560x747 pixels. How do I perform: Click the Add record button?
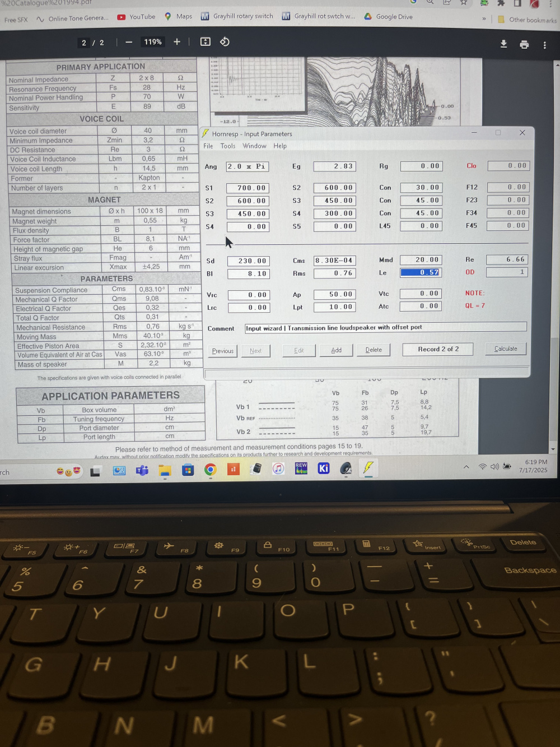[x=336, y=350]
